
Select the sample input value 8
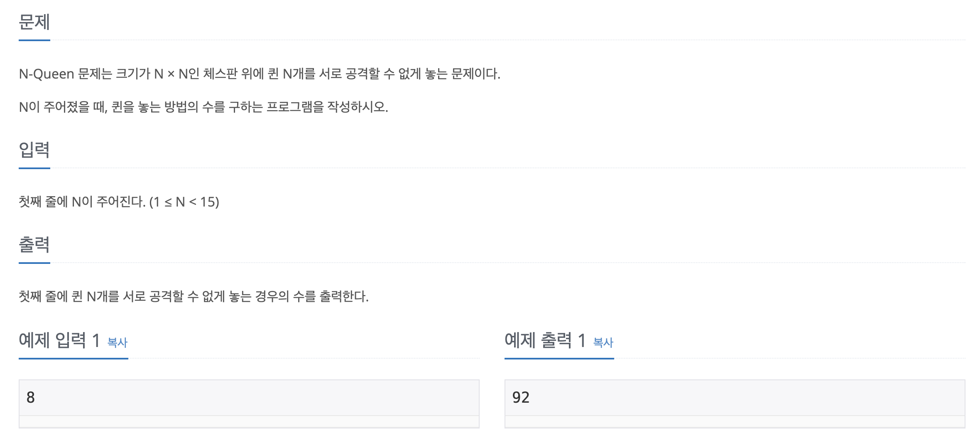[30, 398]
